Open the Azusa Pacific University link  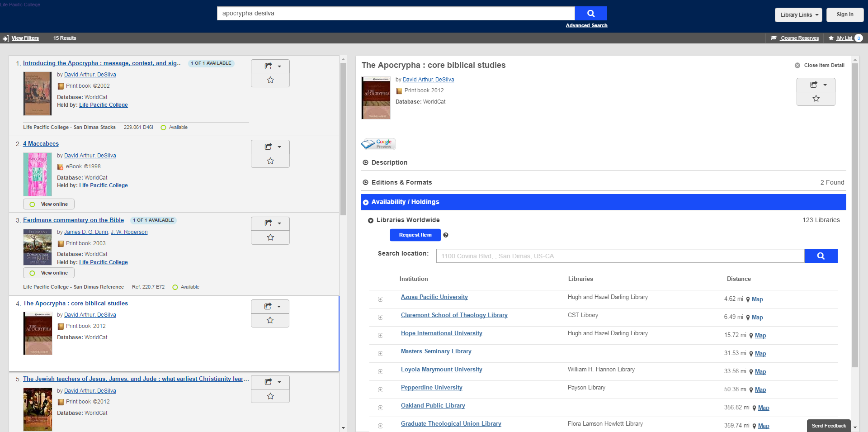pos(434,297)
